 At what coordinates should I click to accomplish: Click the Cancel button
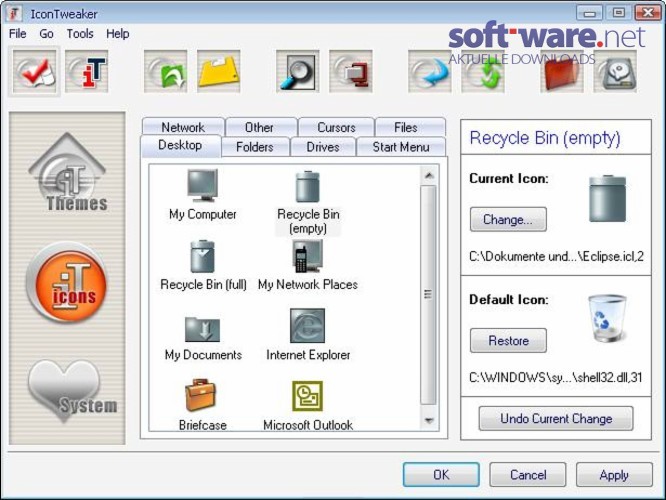click(528, 475)
